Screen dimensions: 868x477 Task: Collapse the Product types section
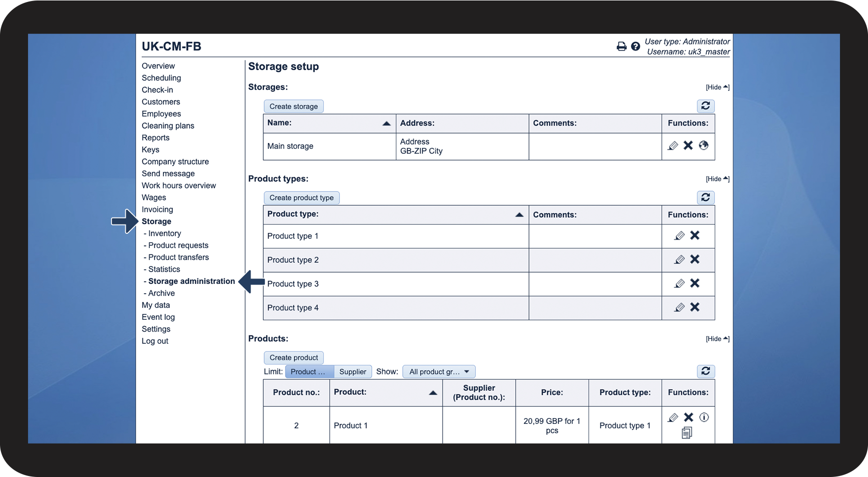(717, 179)
